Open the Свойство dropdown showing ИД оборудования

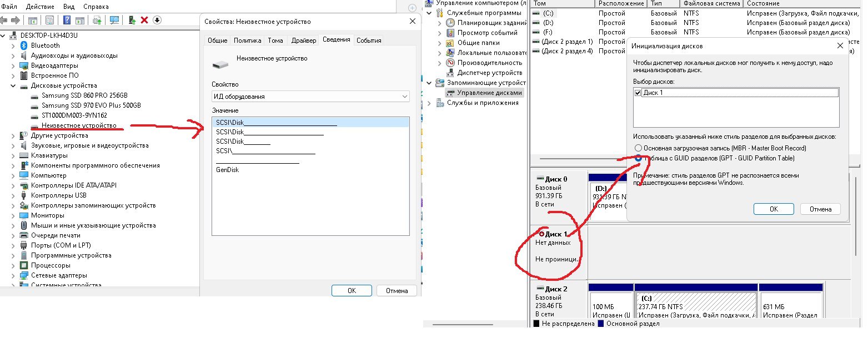[x=310, y=97]
